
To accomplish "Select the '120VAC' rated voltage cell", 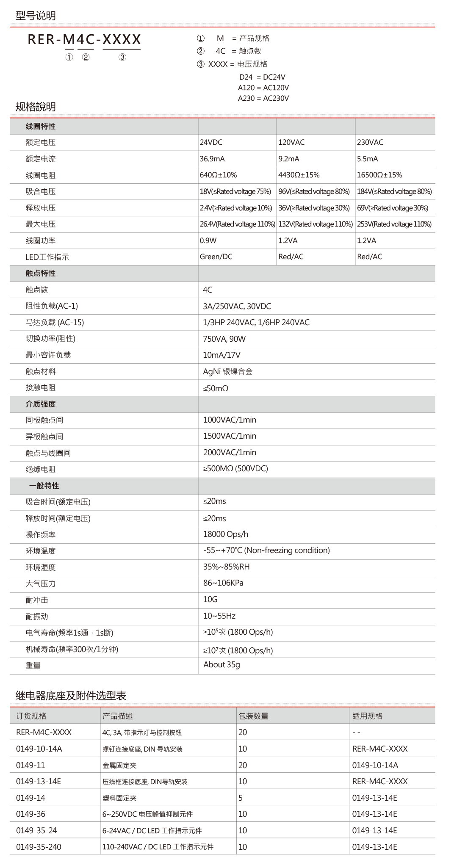I will 291,142.
